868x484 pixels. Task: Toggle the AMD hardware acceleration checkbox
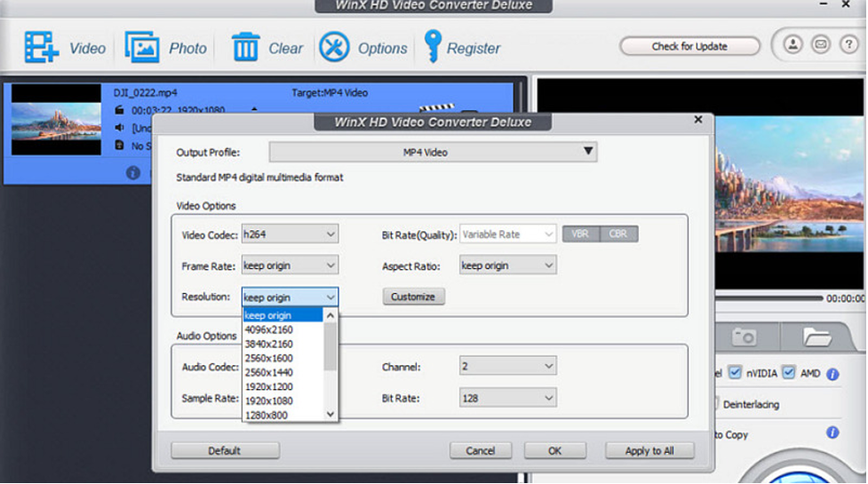point(789,374)
